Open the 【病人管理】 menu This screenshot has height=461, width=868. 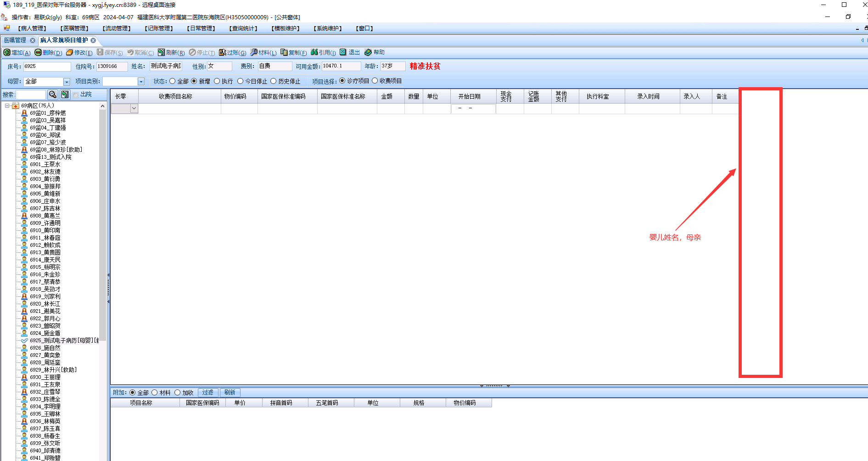32,28
